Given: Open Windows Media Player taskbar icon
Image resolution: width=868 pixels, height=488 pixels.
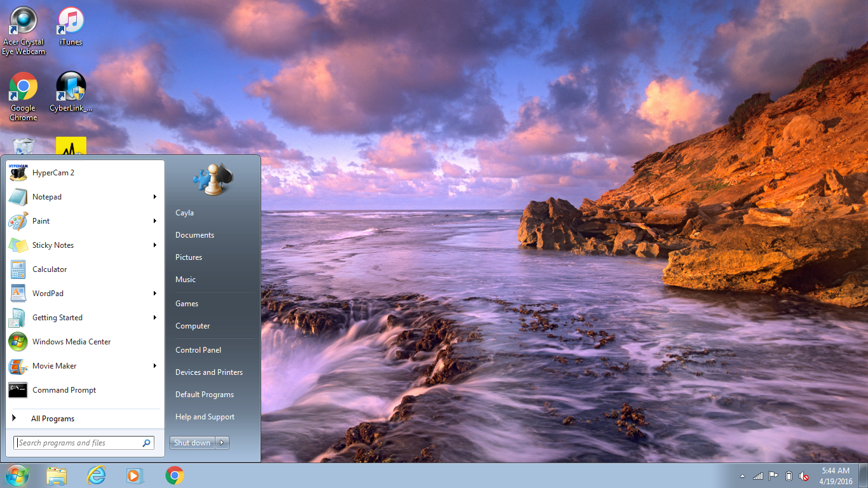Looking at the screenshot, I should (x=135, y=475).
